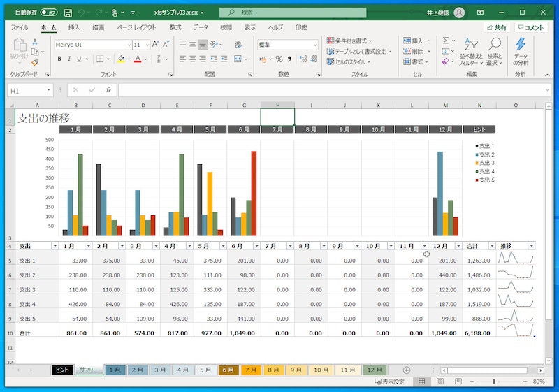Click the zoom slider in status bar
Viewport: 559px width, 392px height.
tap(494, 382)
